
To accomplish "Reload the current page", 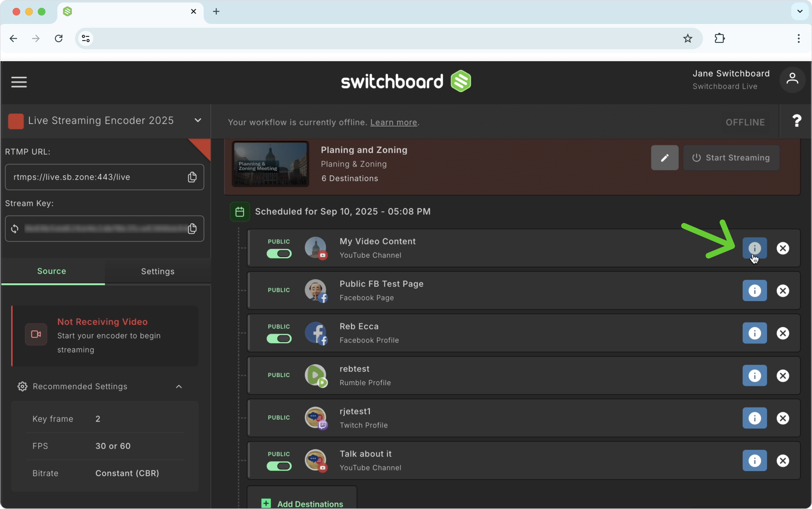I will [59, 38].
